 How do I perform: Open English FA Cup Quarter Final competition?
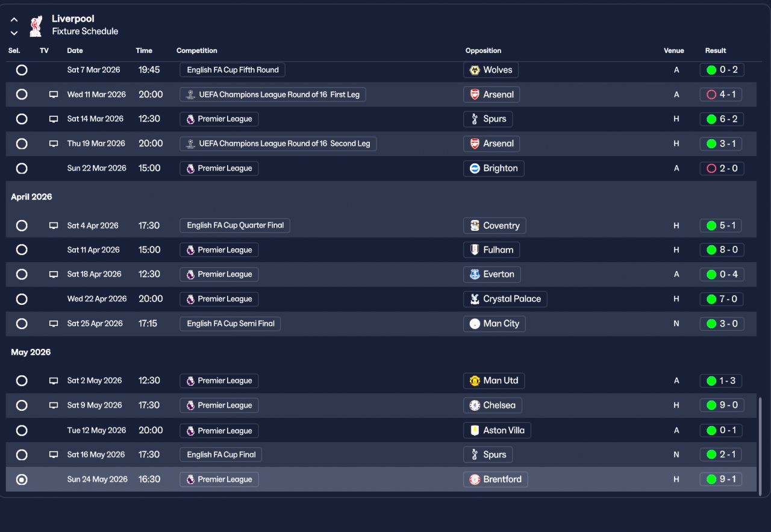click(235, 225)
